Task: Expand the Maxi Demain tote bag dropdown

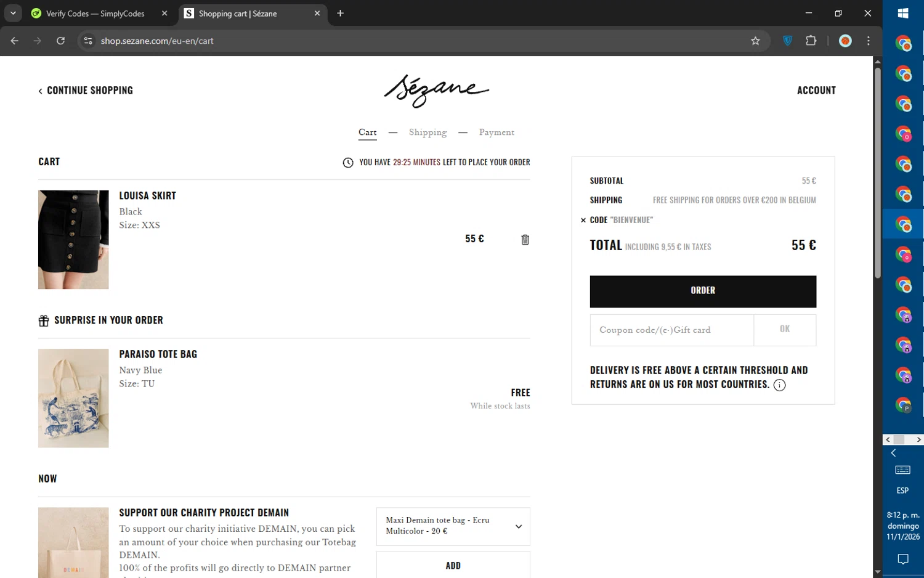Action: (x=453, y=526)
